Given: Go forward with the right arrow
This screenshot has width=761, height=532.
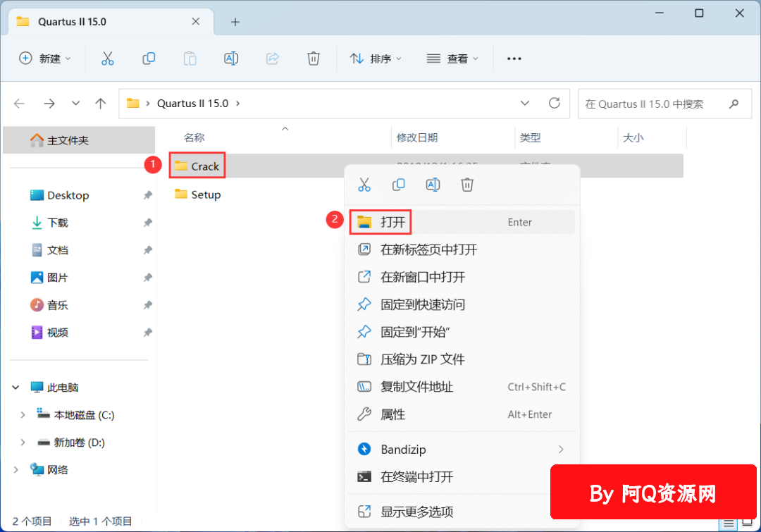Looking at the screenshot, I should coord(49,104).
